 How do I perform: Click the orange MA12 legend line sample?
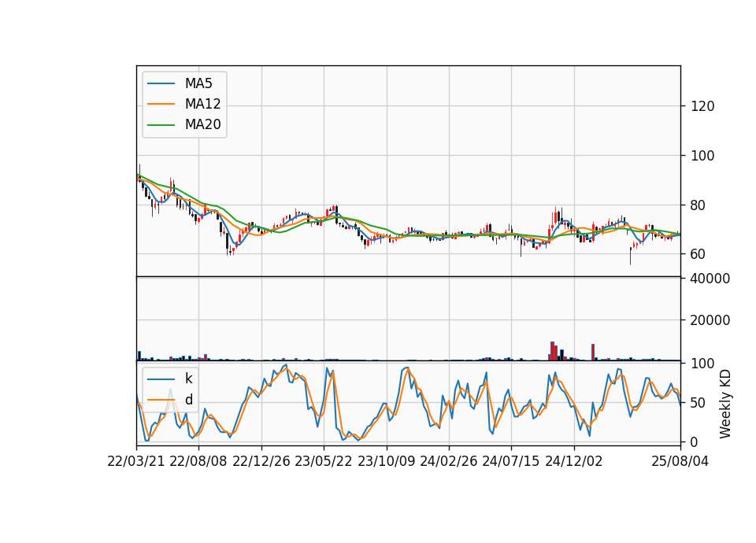pyautogui.click(x=161, y=104)
